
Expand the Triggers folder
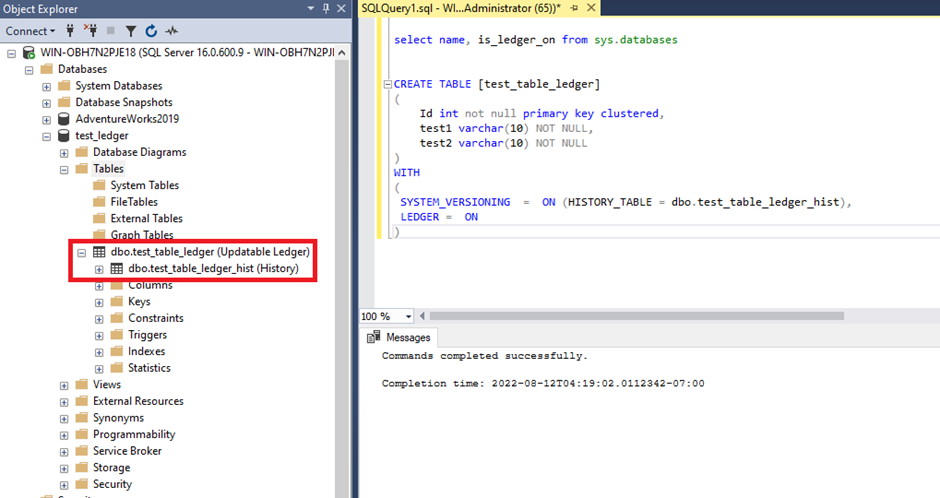[99, 336]
